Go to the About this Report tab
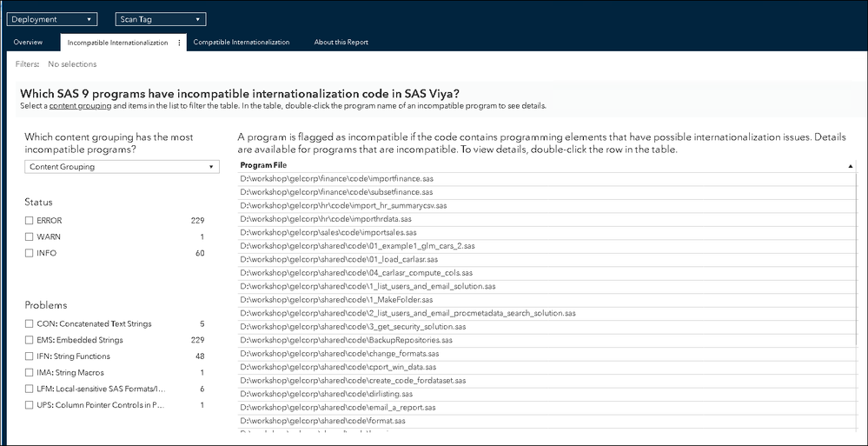The height and width of the screenshot is (446, 868). click(341, 42)
